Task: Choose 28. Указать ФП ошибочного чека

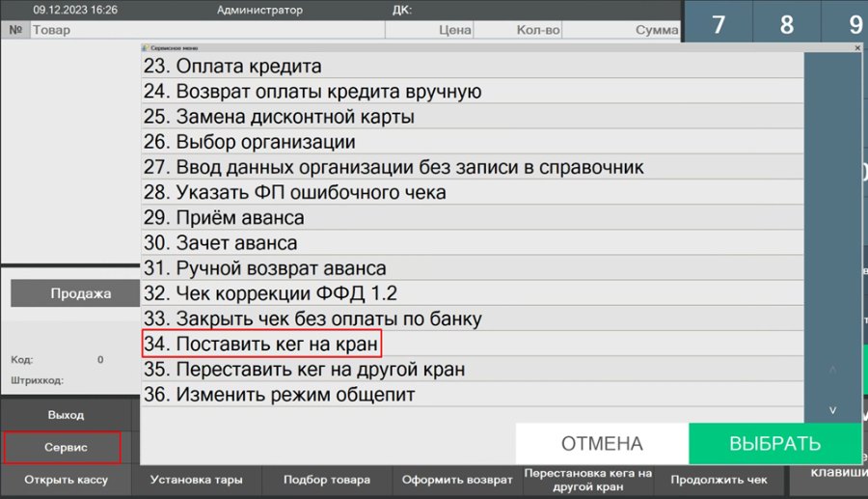Action: coord(473,192)
